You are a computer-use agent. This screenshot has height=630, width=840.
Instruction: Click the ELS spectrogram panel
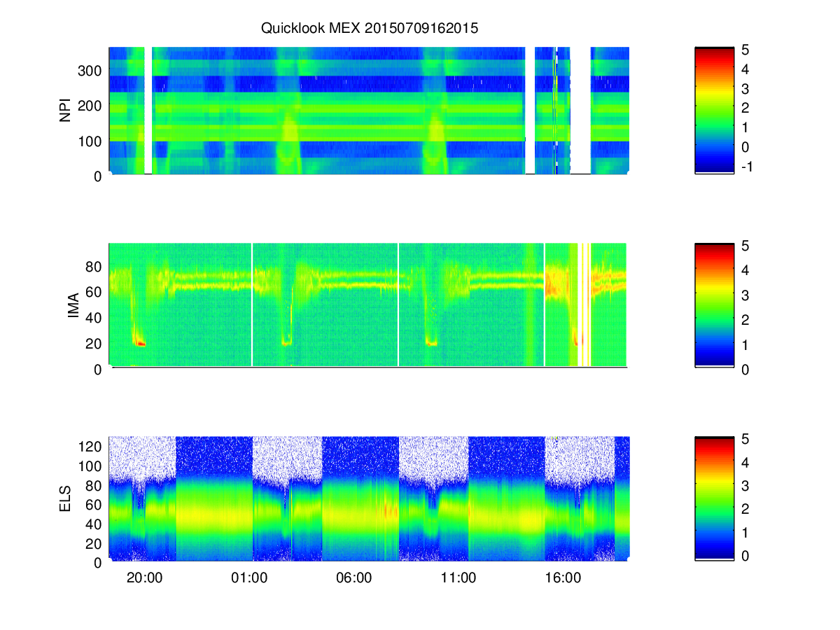coord(369,498)
